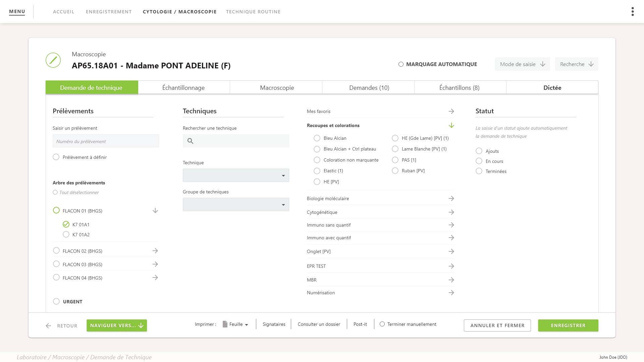The height and width of the screenshot is (362, 644).
Task: Open Demandes (10) tab
Action: (x=369, y=87)
